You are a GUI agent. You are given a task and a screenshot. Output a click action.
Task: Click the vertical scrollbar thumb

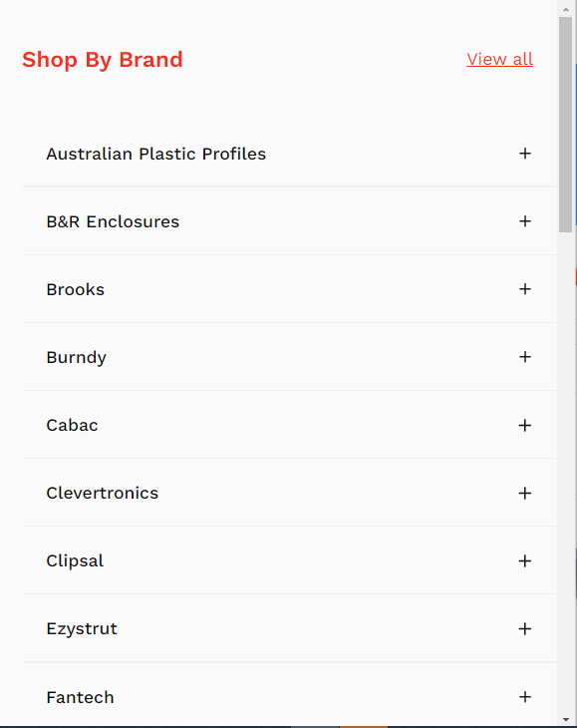(x=565, y=125)
